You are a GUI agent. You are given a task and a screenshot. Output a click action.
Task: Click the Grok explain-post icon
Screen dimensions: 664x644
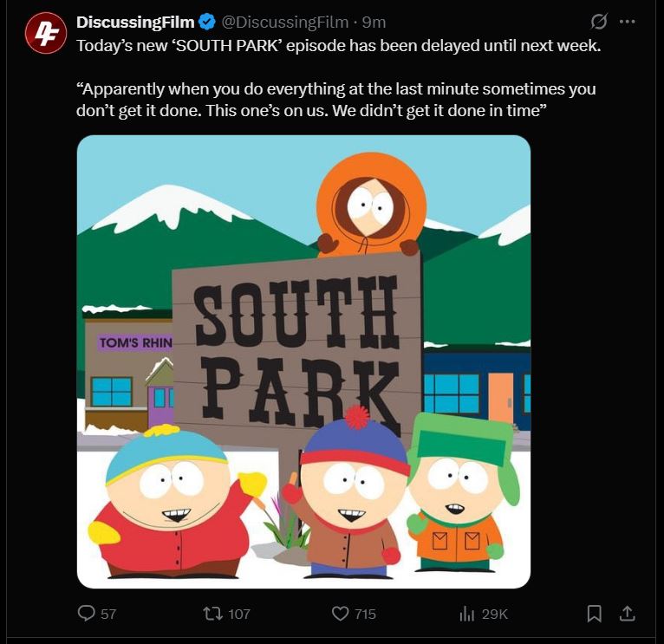599,21
